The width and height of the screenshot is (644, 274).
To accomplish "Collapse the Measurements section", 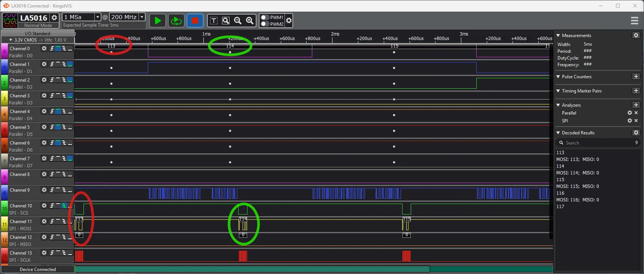I will [558, 35].
